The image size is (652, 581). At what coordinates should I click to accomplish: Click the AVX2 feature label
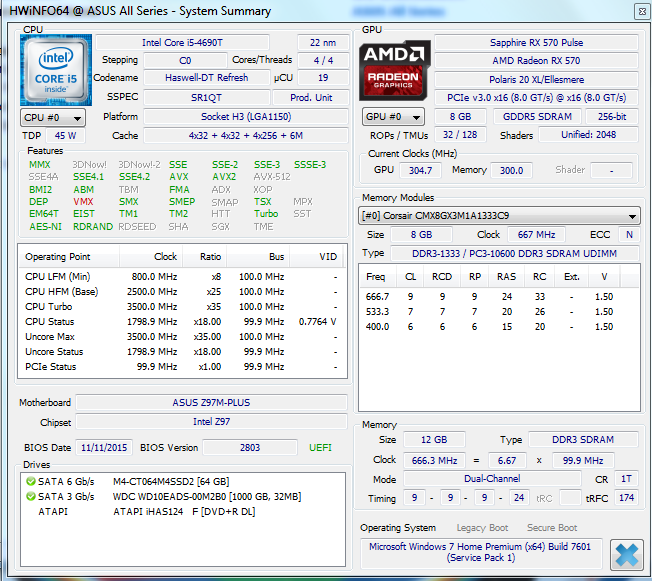(224, 177)
